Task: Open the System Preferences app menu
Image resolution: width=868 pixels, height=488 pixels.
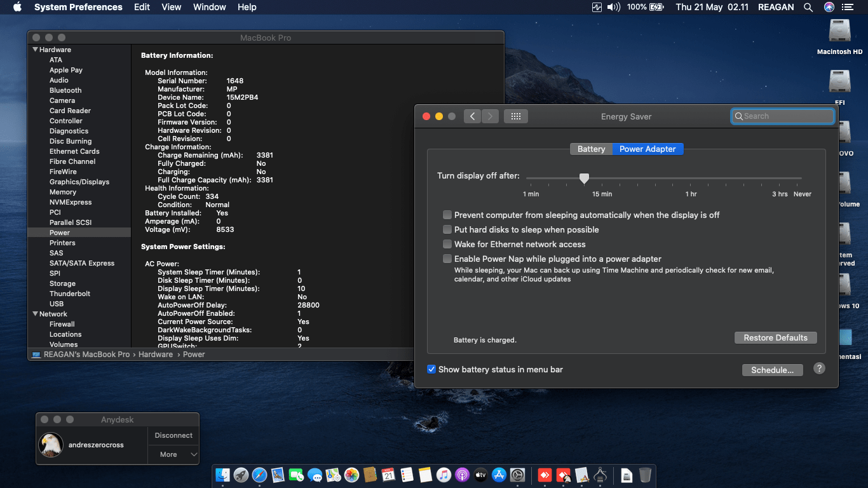Action: [x=78, y=7]
